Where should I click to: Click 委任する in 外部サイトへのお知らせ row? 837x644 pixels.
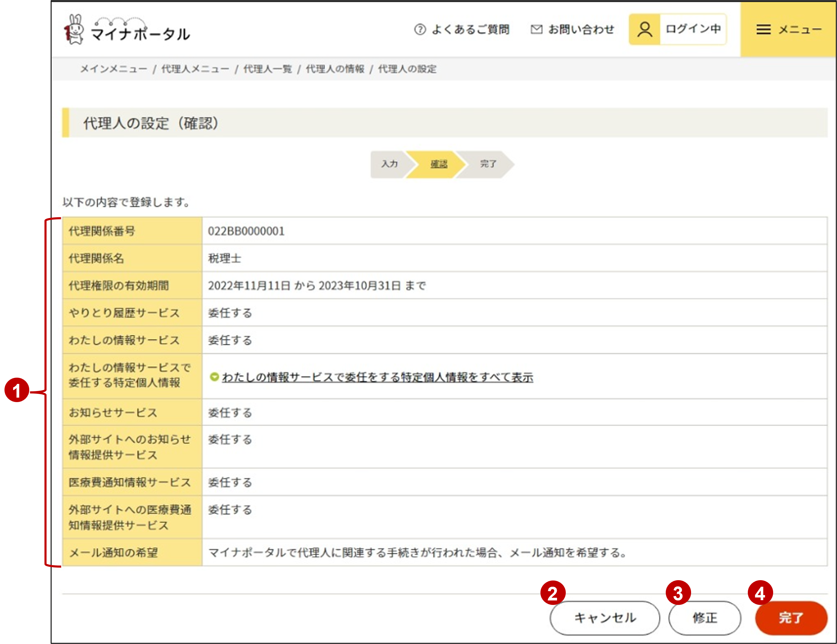click(230, 439)
